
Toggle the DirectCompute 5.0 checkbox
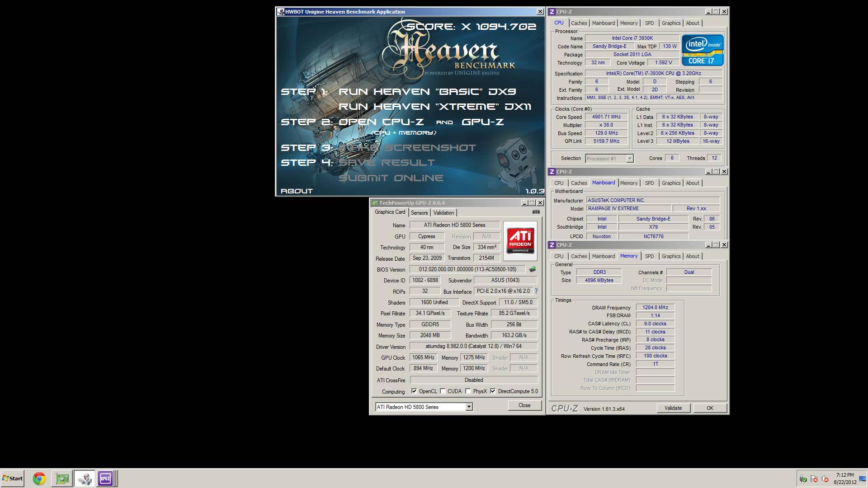point(493,391)
